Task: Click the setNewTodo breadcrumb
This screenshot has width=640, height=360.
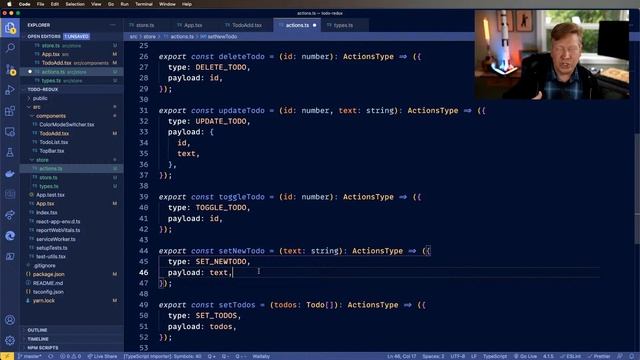Action: tap(222, 37)
